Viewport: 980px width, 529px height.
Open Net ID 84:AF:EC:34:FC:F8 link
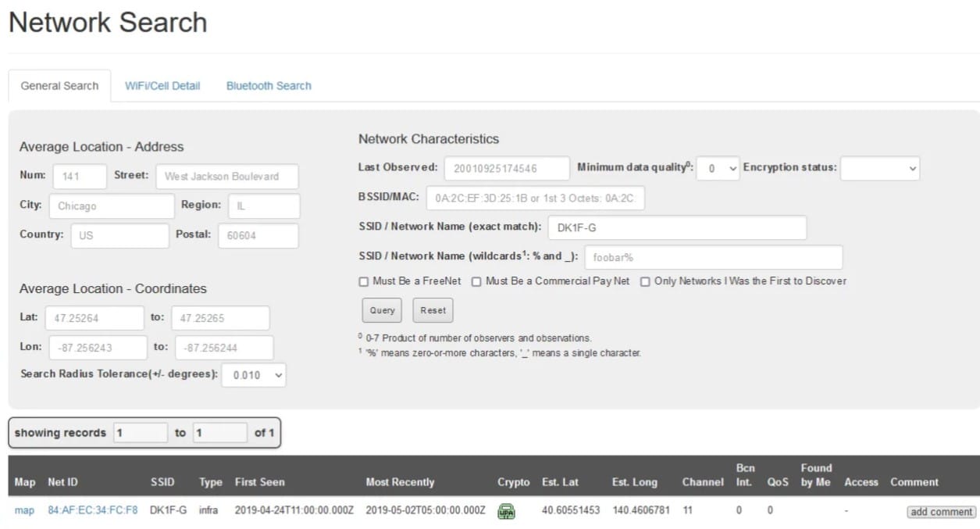[x=92, y=511]
